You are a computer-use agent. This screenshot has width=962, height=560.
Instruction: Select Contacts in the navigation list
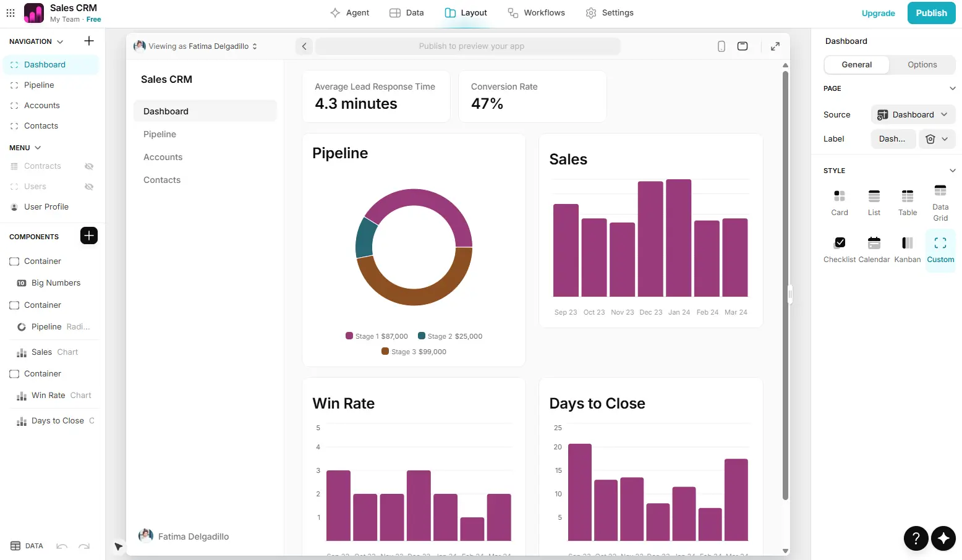51,125
